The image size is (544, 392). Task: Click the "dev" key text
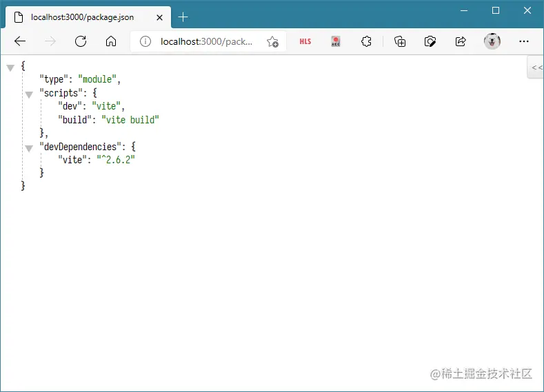pyautogui.click(x=70, y=106)
